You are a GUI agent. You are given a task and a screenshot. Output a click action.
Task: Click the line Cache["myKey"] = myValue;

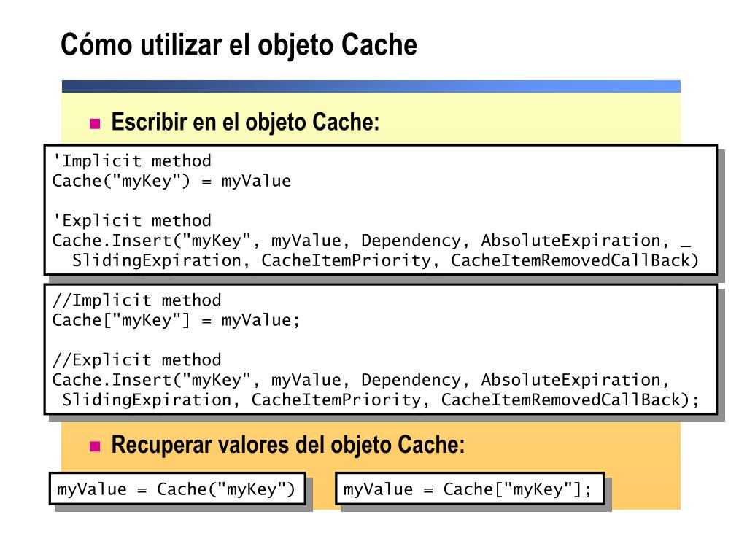coord(177,321)
